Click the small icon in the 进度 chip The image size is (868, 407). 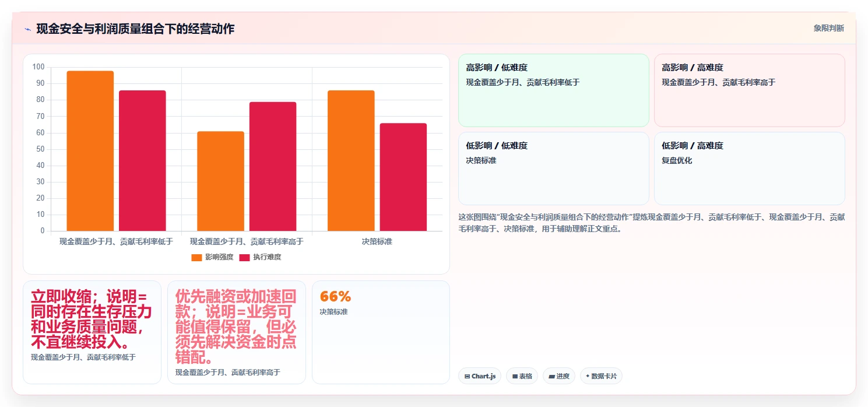[x=551, y=377]
